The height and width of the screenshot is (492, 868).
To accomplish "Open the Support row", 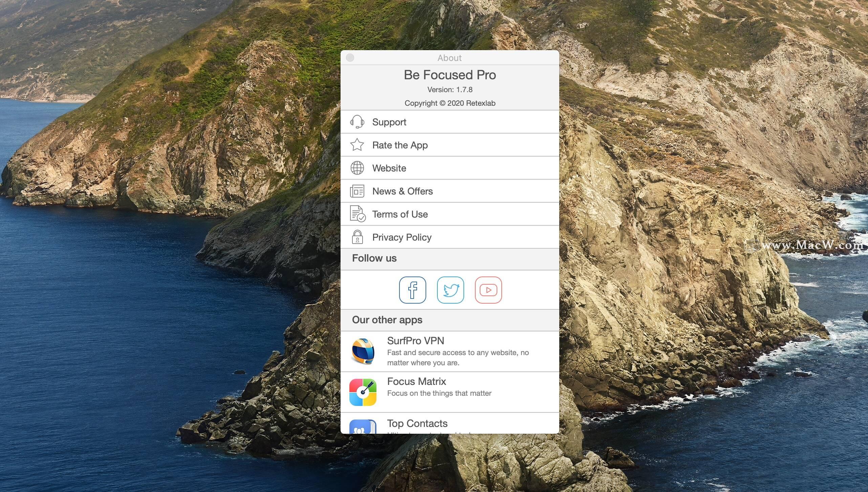I will 450,122.
